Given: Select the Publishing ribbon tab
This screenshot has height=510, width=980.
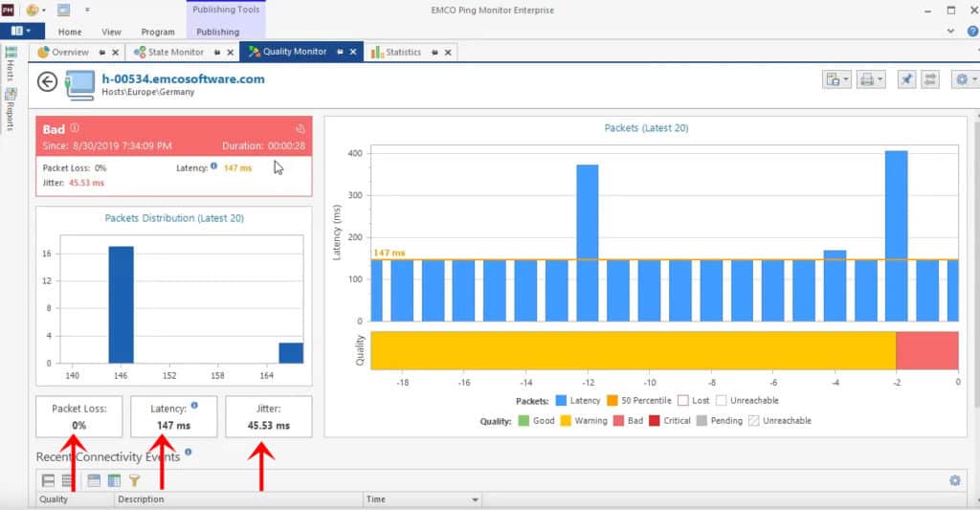Looking at the screenshot, I should point(217,32).
